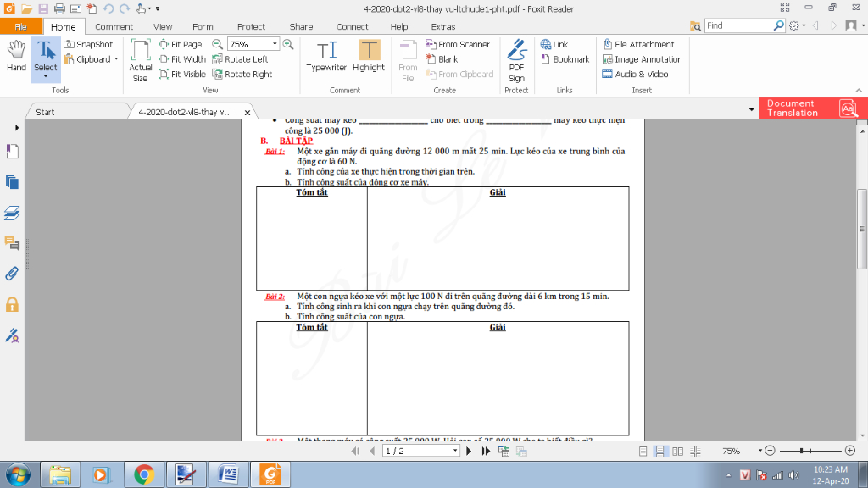This screenshot has height=488, width=868.
Task: Switch to the Protect ribbon tab
Action: [x=251, y=26]
